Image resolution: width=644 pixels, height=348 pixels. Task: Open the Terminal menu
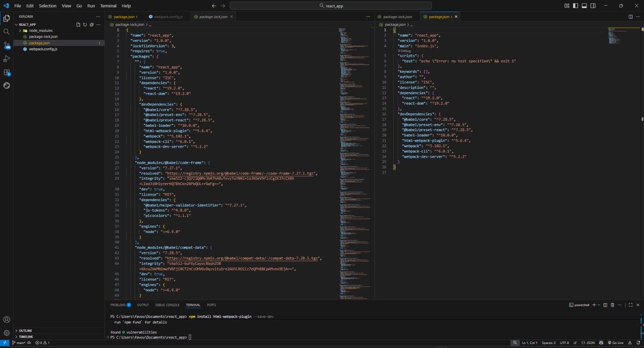[x=108, y=5]
